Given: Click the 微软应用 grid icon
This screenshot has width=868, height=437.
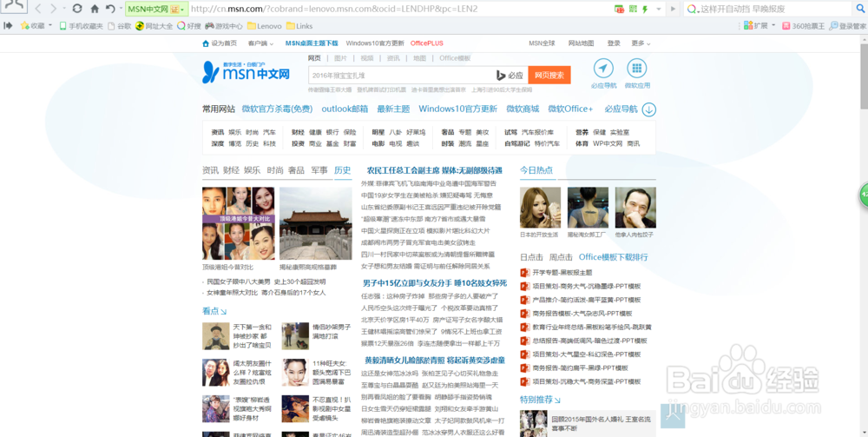Looking at the screenshot, I should click(x=636, y=68).
